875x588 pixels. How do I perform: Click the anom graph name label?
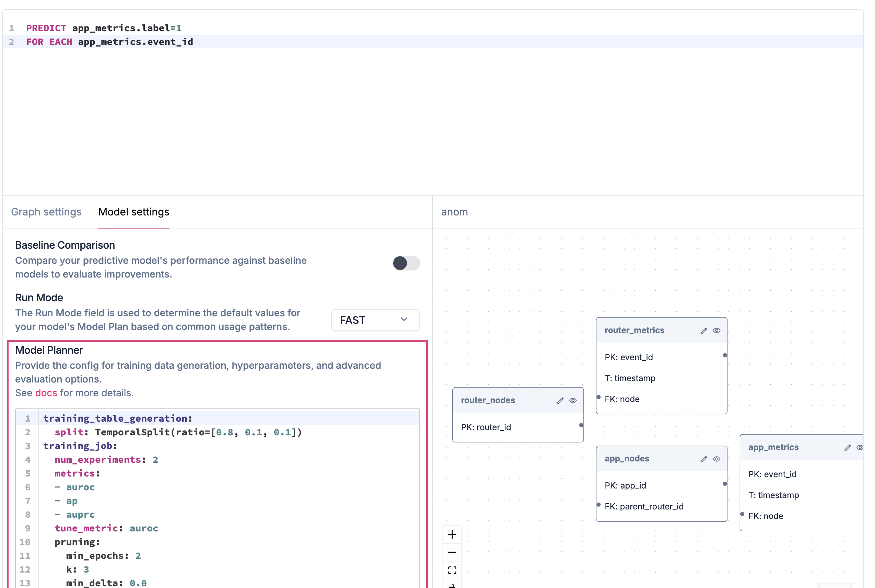pos(454,212)
